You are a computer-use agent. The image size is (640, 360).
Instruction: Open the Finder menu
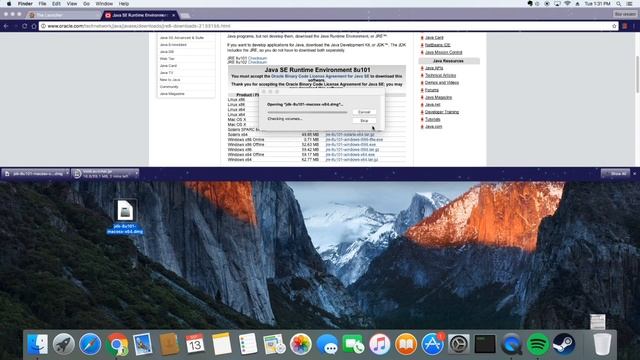25,4
